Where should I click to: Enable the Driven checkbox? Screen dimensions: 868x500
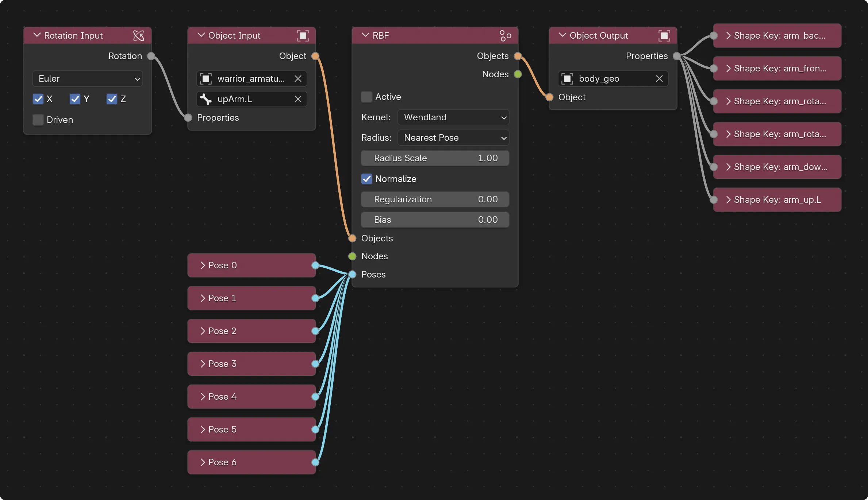tap(38, 120)
